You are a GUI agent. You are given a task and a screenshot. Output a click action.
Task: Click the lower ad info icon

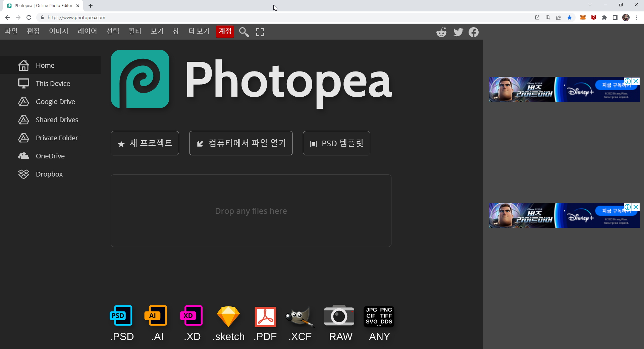click(628, 207)
